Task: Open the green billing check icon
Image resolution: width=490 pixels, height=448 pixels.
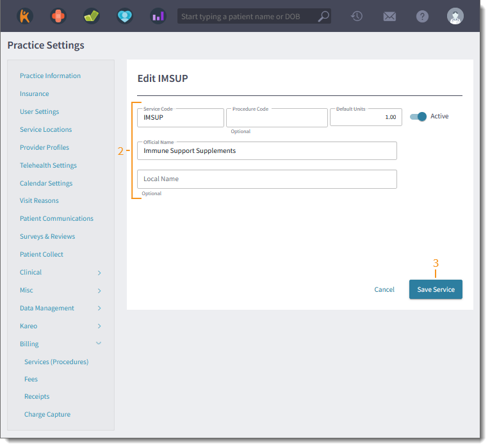Action: coord(92,16)
